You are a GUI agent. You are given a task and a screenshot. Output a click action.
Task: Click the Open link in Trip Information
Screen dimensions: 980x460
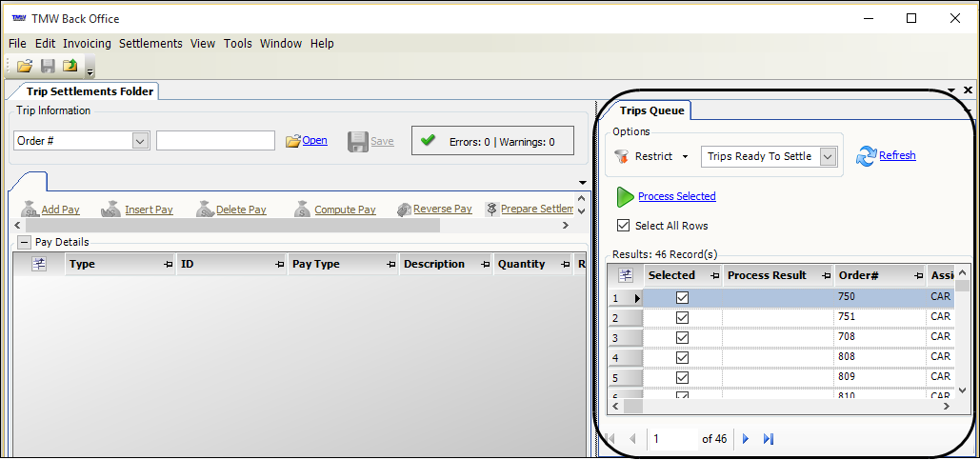[314, 141]
